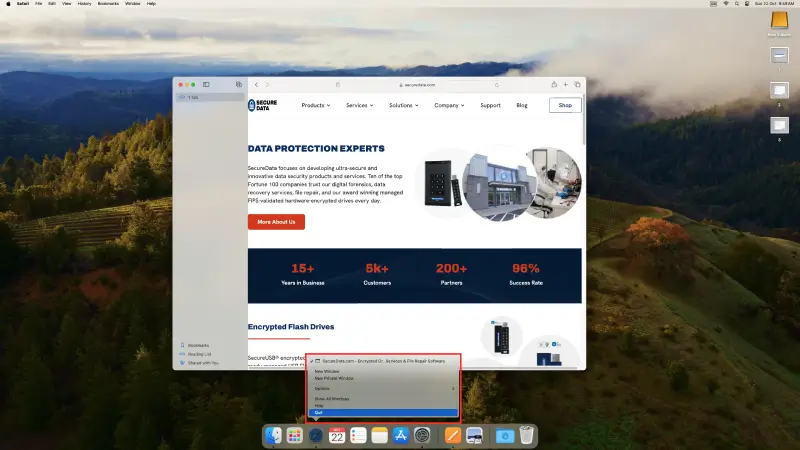This screenshot has width=800, height=450.
Task: Open the History menu in the menu bar
Action: [x=84, y=4]
